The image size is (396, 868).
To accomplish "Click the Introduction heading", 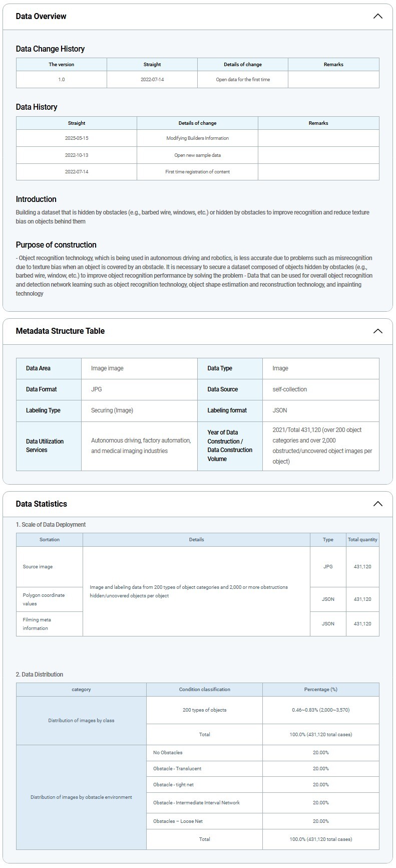I will tap(36, 199).
